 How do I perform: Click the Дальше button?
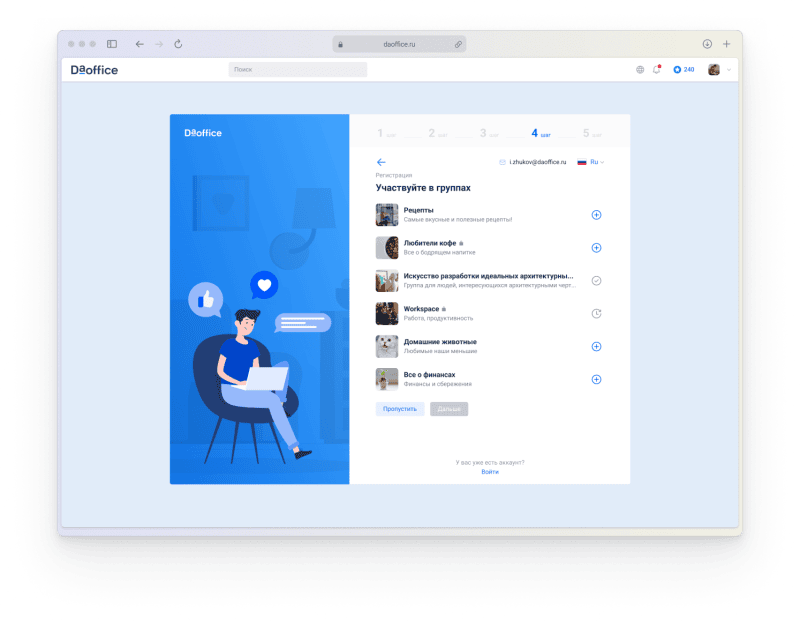point(448,408)
